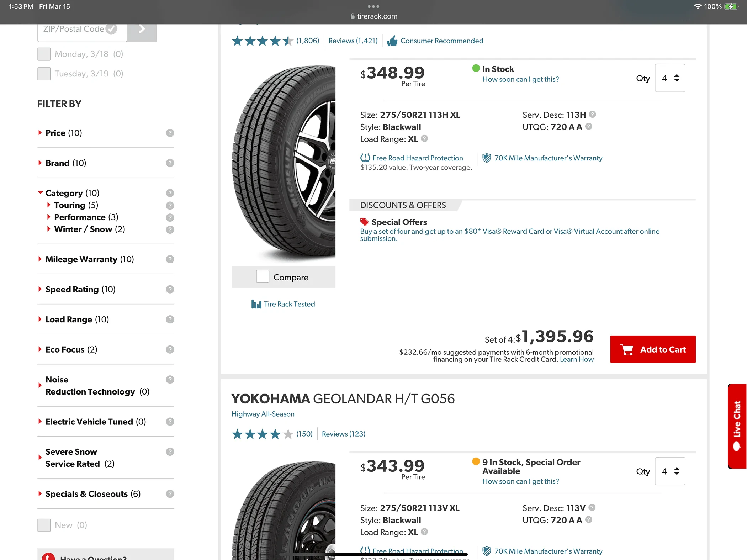The image size is (747, 560).
Task: Click help icon beside Serv. Desc 113V
Action: [x=592, y=507]
